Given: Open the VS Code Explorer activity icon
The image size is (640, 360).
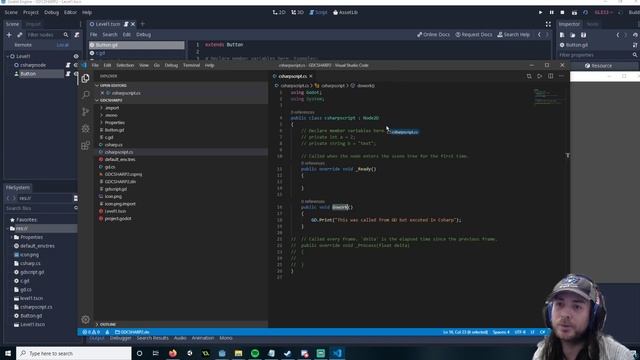Looking at the screenshot, I should click(x=85, y=78).
